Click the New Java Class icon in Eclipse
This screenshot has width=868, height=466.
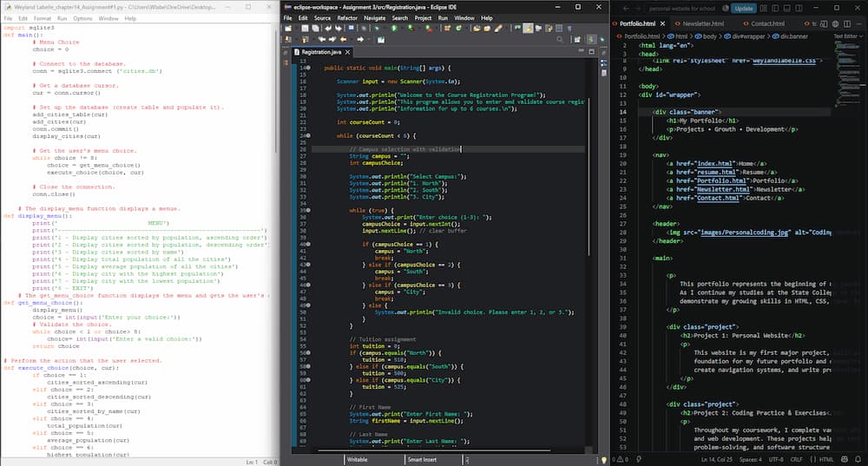pos(459,29)
